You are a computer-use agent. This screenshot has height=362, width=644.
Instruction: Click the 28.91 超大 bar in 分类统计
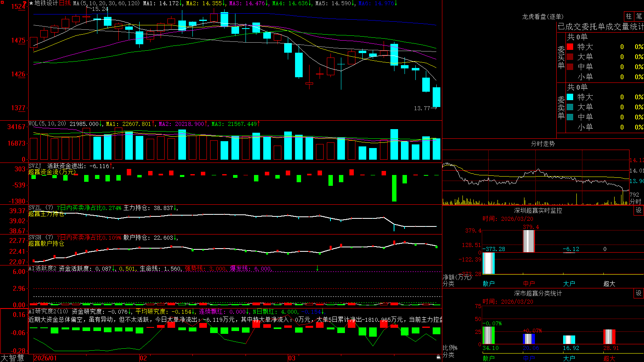point(609,337)
